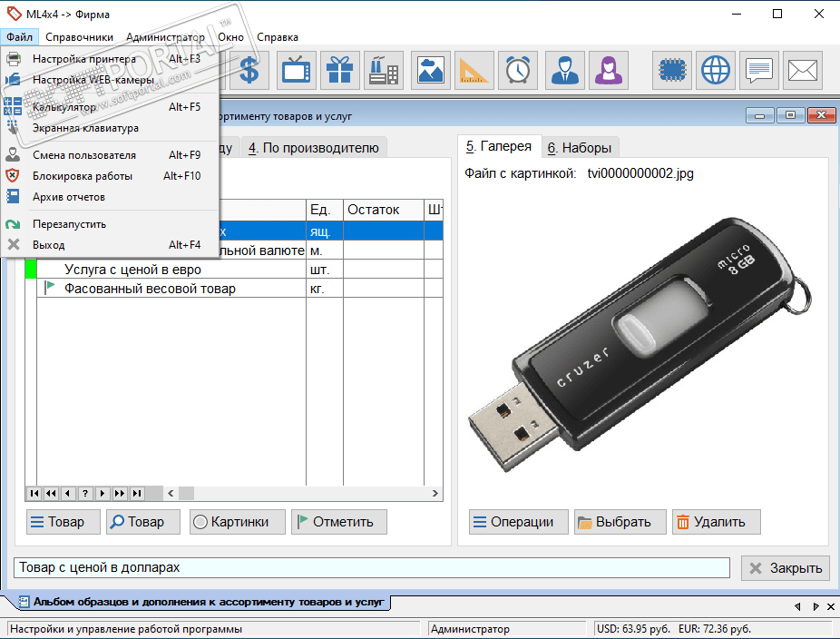Viewport: 840px width, 639px height.
Task: Open the Файл menu
Action: point(20,37)
